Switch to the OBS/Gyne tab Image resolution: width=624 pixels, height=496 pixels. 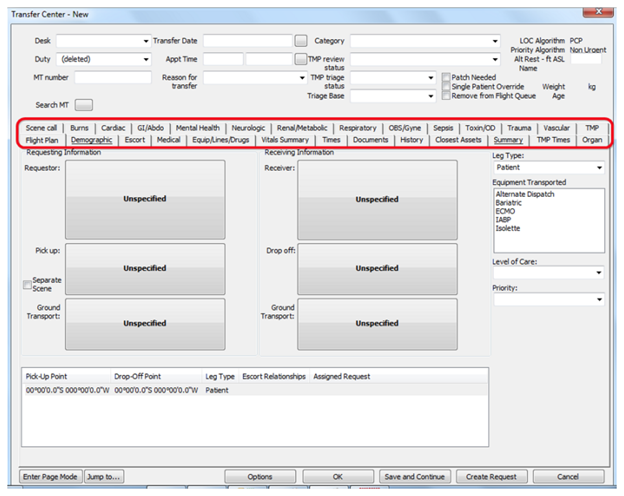(405, 128)
